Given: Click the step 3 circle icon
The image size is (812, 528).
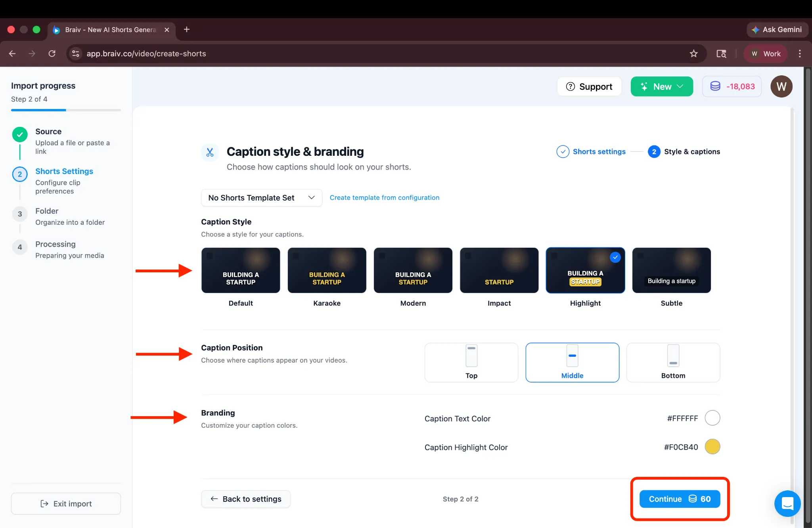Looking at the screenshot, I should (x=20, y=214).
